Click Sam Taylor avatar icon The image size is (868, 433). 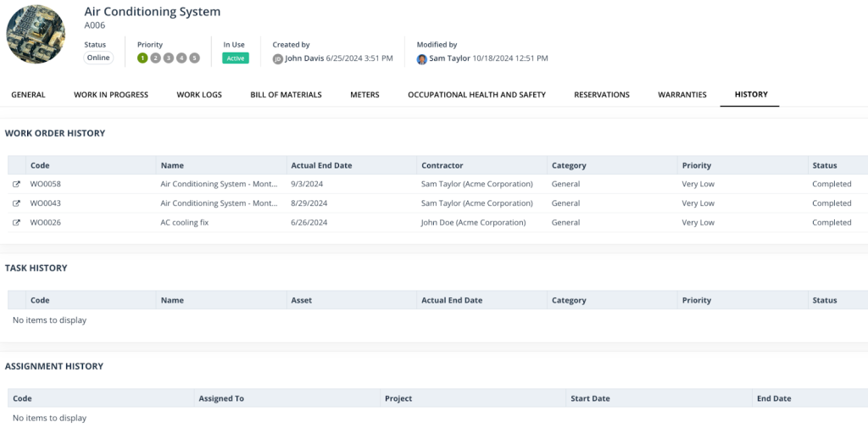(421, 58)
